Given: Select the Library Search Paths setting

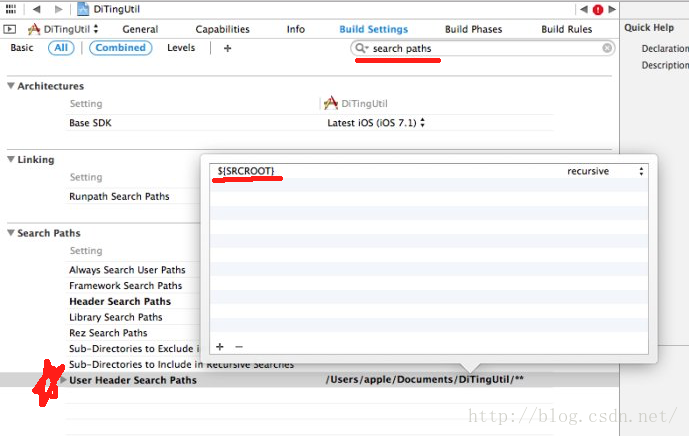Looking at the screenshot, I should 116,317.
